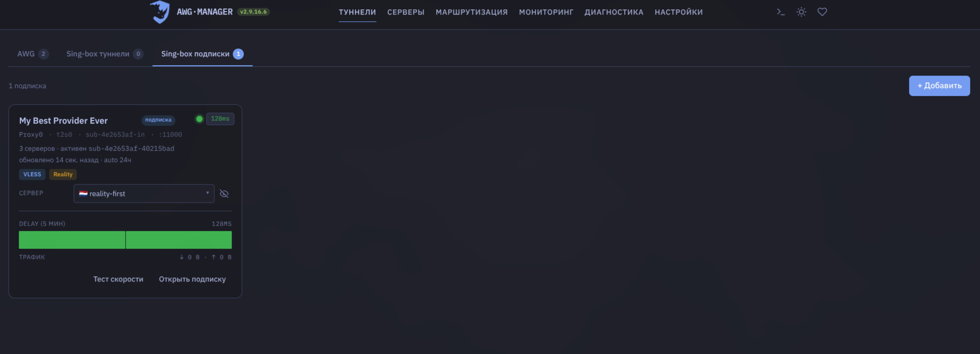Click the heart donate icon
This screenshot has width=980, height=354.
pos(822,12)
